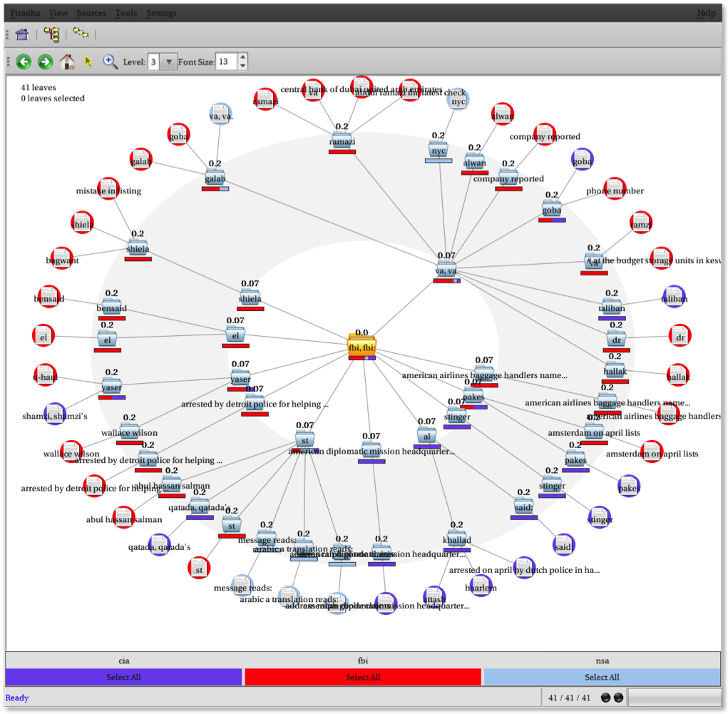
Task: Click the mistake in listing document leaf
Action: pyautogui.click(x=108, y=189)
